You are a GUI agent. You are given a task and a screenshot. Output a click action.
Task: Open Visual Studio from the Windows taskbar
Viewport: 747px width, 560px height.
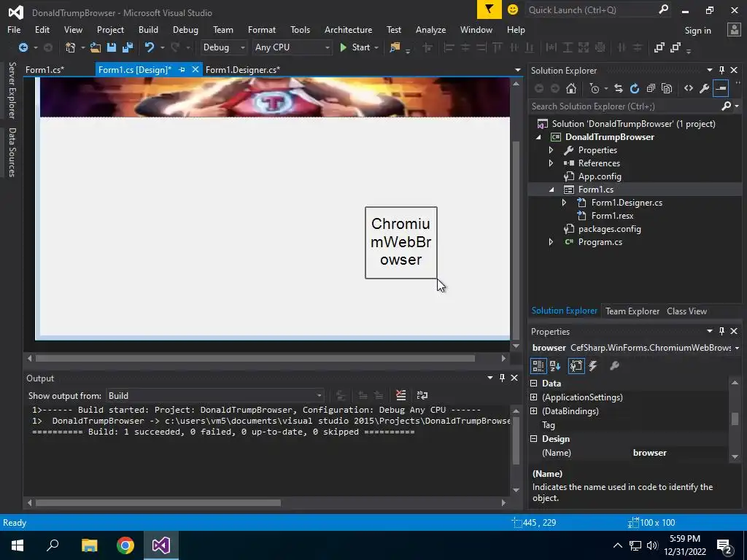click(161, 545)
